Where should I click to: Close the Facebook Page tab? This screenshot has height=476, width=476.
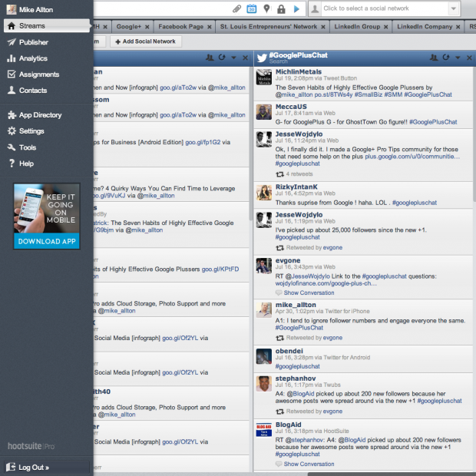pyautogui.click(x=210, y=27)
